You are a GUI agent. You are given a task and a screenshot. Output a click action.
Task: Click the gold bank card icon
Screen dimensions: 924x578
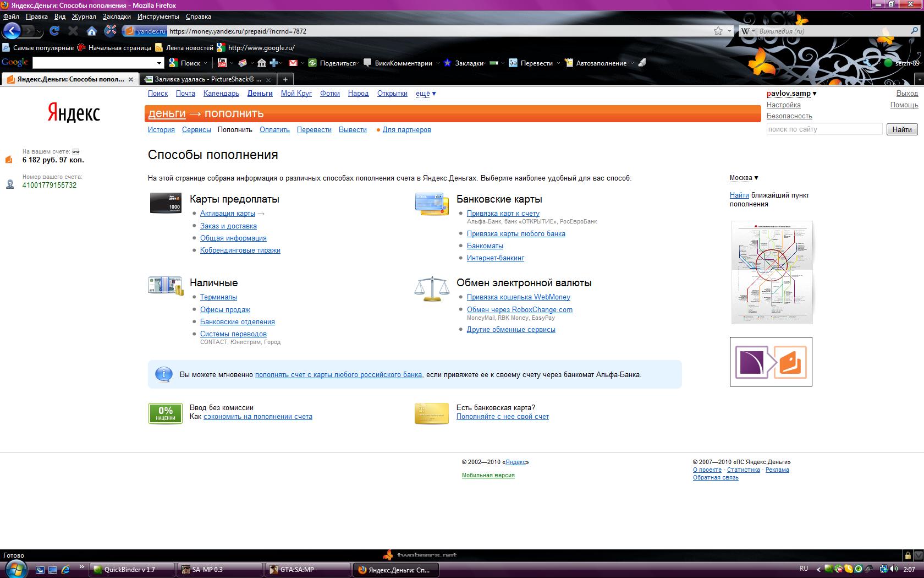click(432, 413)
